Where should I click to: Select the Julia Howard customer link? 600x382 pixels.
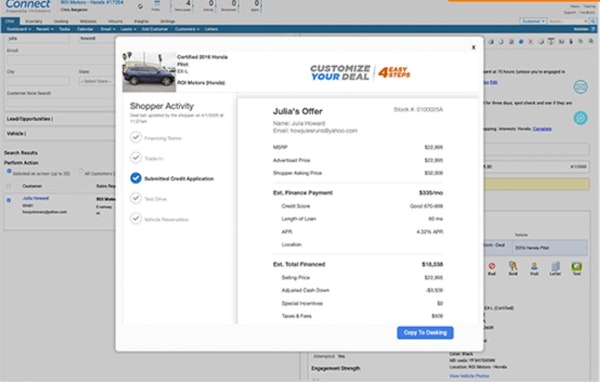point(36,198)
